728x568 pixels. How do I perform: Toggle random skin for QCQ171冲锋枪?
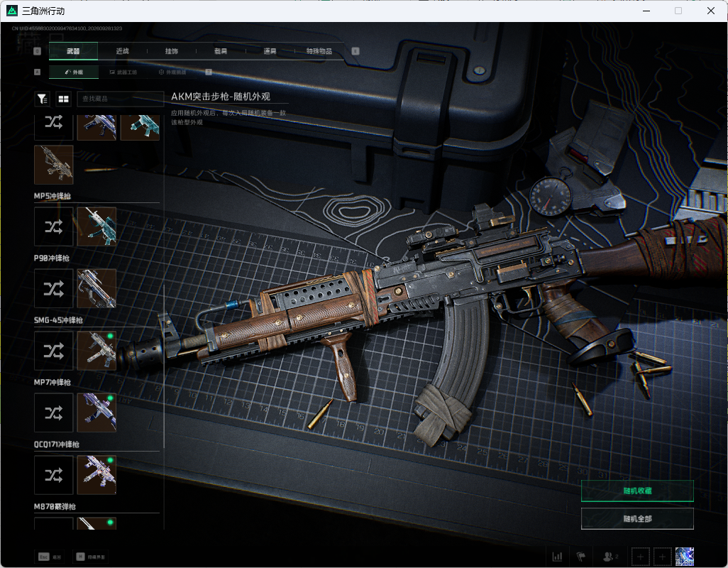tap(54, 475)
